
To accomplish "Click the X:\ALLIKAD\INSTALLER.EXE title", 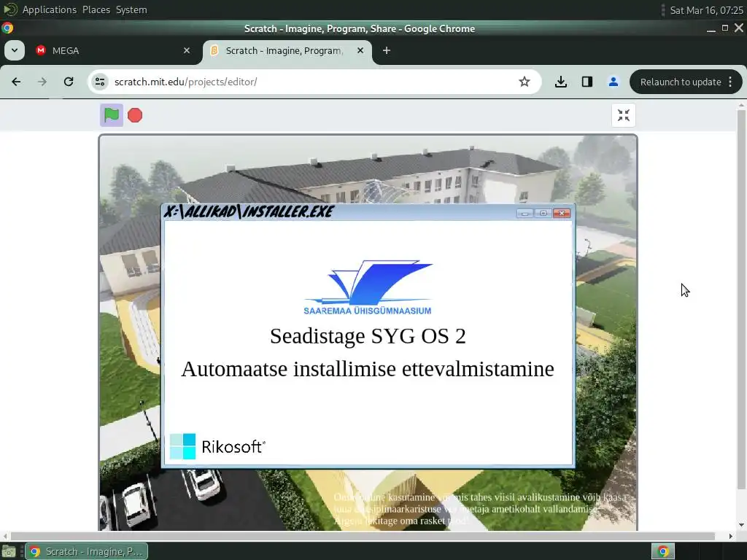I will 249,212.
